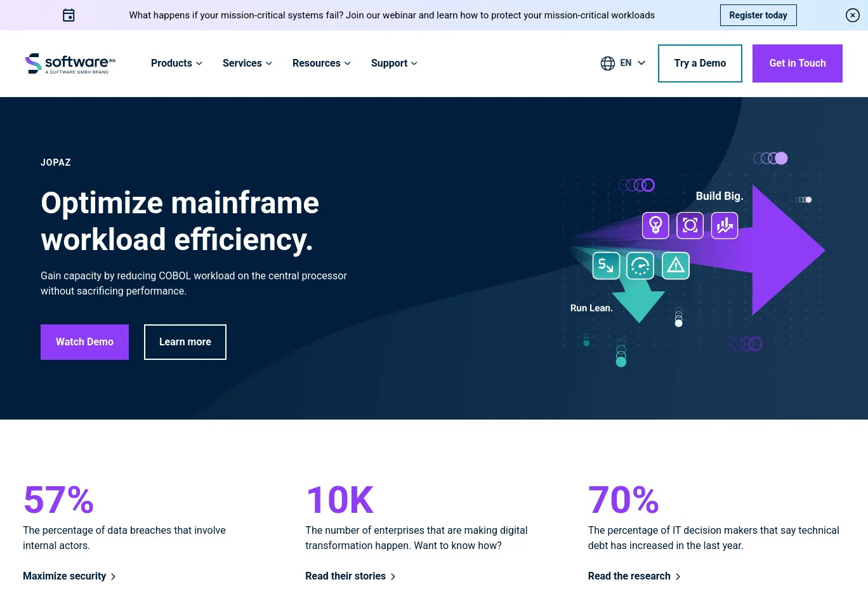Screen dimensions: 868x603
Task: Select the cost reduction dollar icon
Action: pos(606,265)
